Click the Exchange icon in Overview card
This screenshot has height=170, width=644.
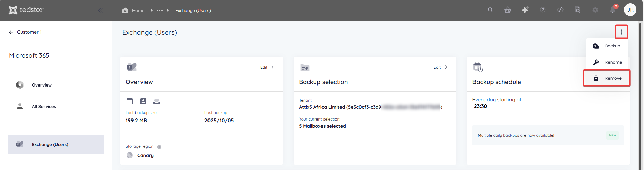tap(131, 67)
